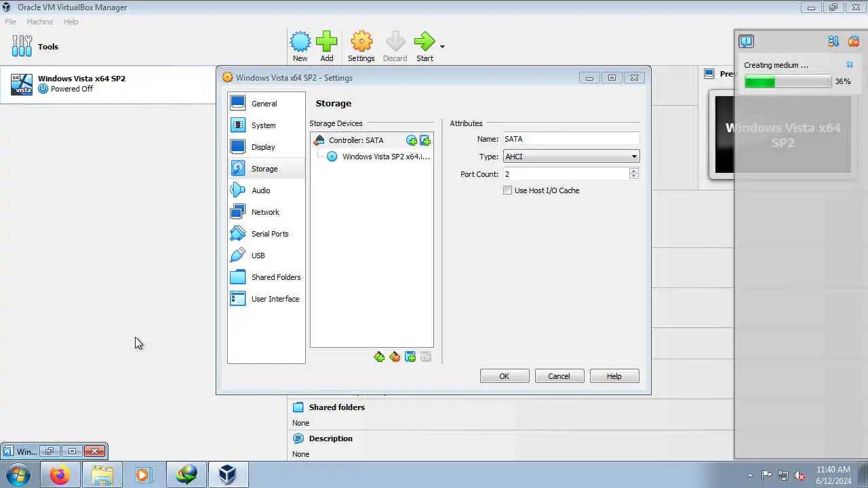Viewport: 868px width, 488px height.
Task: Open Windows Explorer from the taskbar
Action: (102, 475)
